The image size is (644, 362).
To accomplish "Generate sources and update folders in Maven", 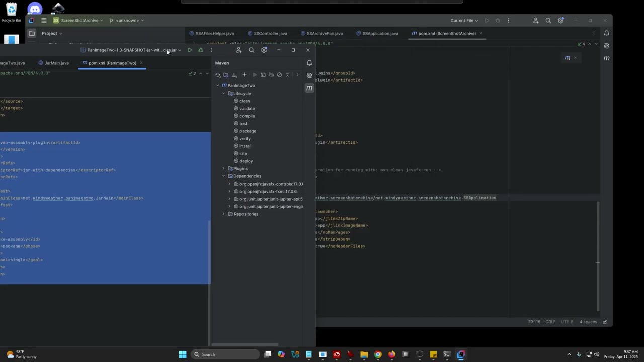I will (226, 75).
